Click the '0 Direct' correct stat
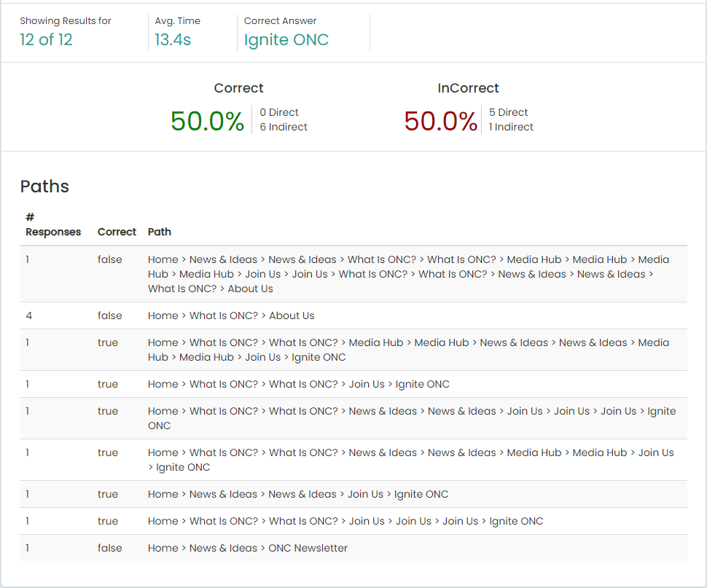This screenshot has height=588, width=707. pyautogui.click(x=279, y=112)
